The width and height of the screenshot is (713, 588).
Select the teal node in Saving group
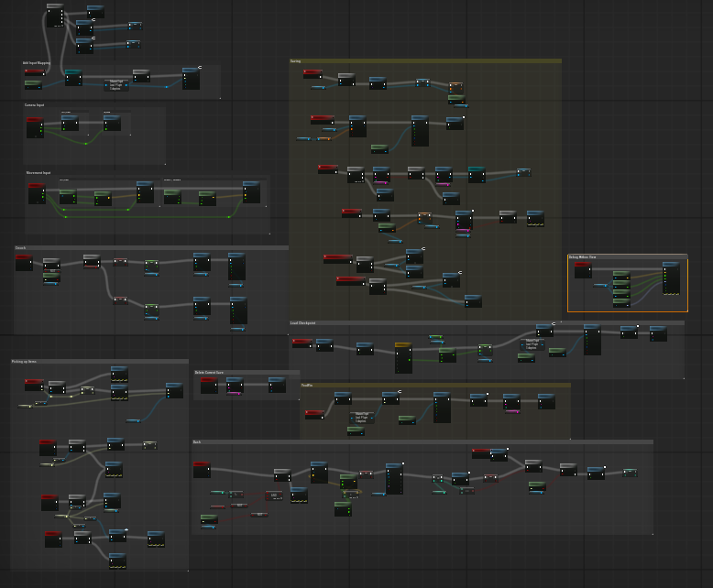coord(477,175)
